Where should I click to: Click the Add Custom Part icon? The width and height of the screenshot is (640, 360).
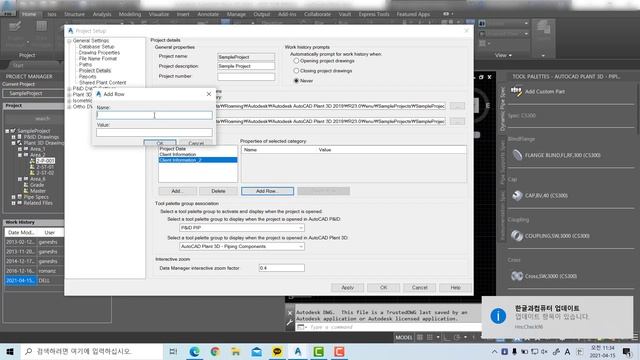coord(516,91)
